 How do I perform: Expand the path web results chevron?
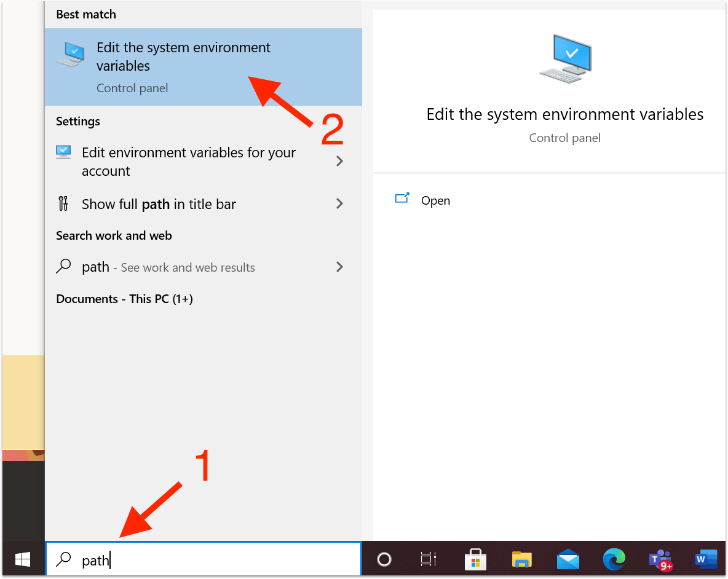(x=339, y=267)
